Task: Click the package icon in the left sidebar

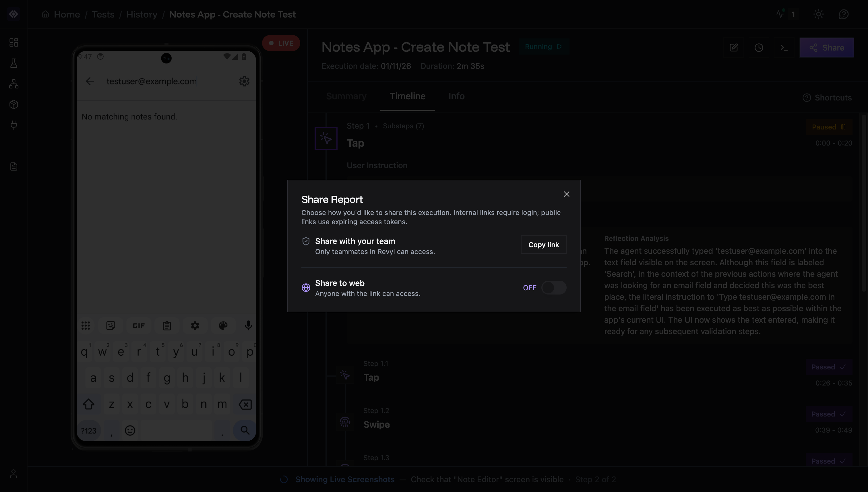Action: (13, 104)
